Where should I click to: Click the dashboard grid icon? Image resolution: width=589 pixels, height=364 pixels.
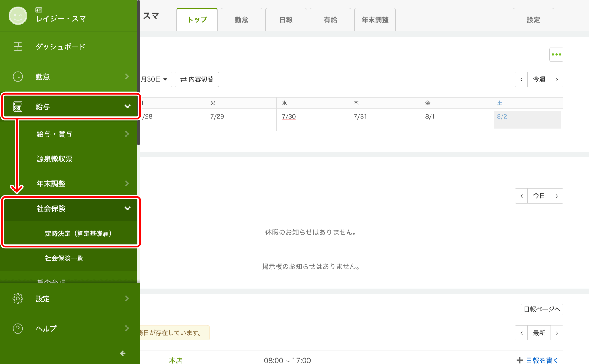(x=18, y=47)
